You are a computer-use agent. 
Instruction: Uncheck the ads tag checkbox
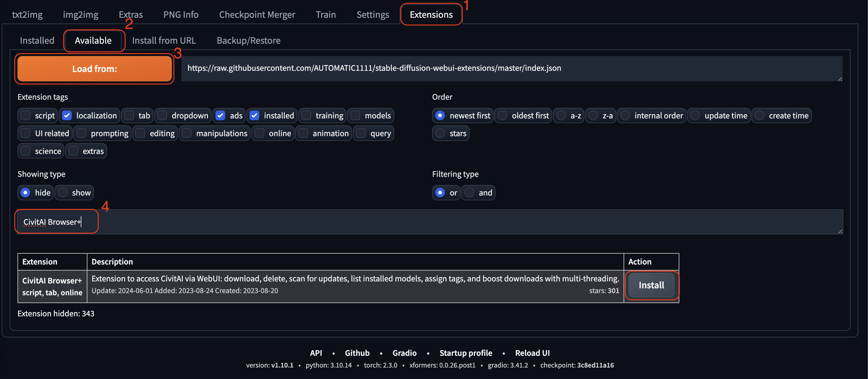click(220, 116)
